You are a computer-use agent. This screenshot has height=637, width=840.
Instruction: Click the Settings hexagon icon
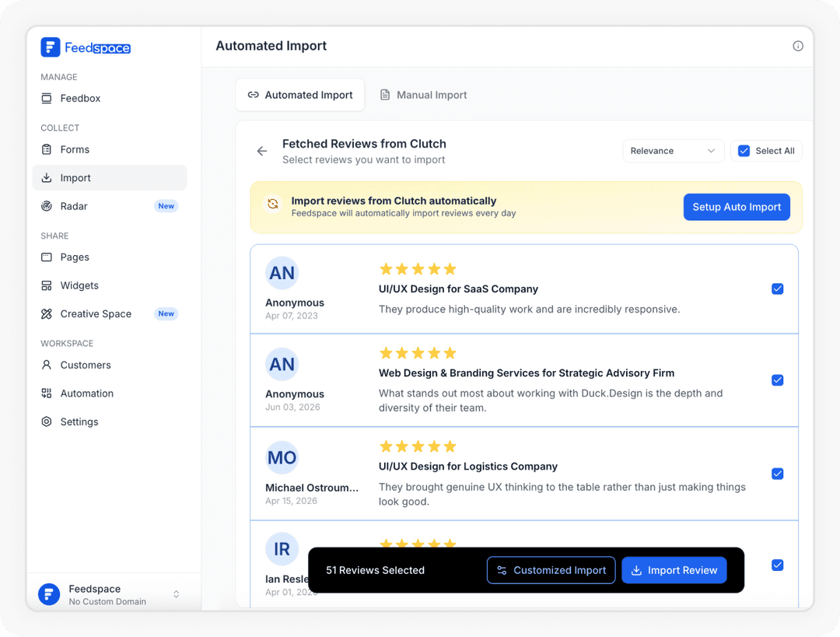47,422
